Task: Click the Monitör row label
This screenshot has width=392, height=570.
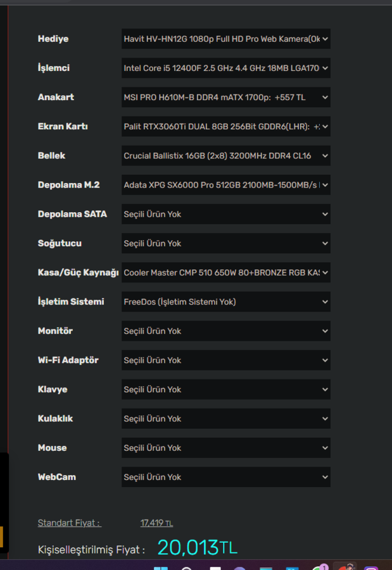Action: [55, 331]
